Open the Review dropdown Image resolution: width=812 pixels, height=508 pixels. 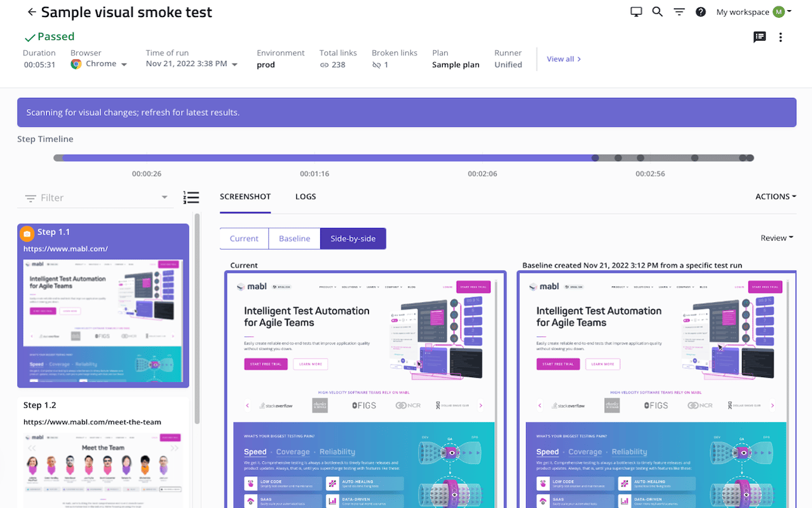[x=777, y=238]
